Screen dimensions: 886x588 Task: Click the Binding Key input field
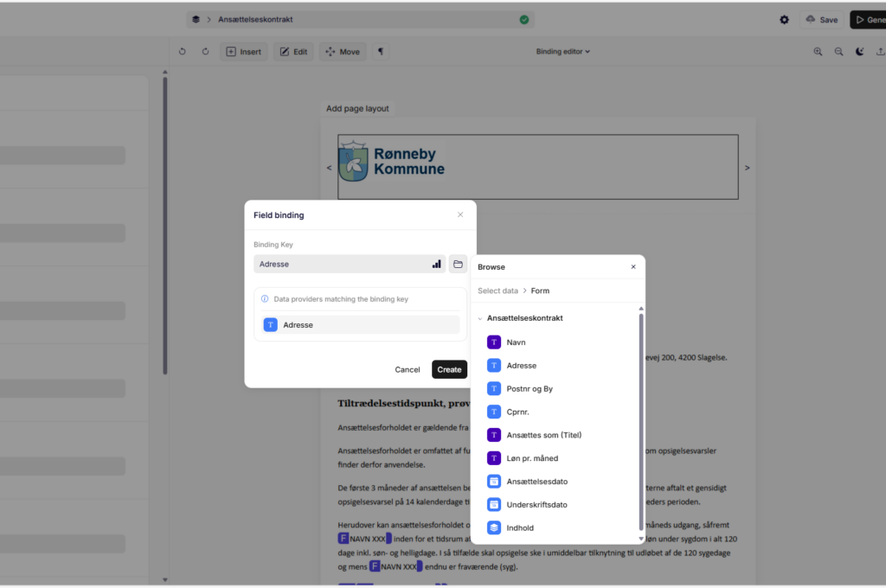(342, 264)
